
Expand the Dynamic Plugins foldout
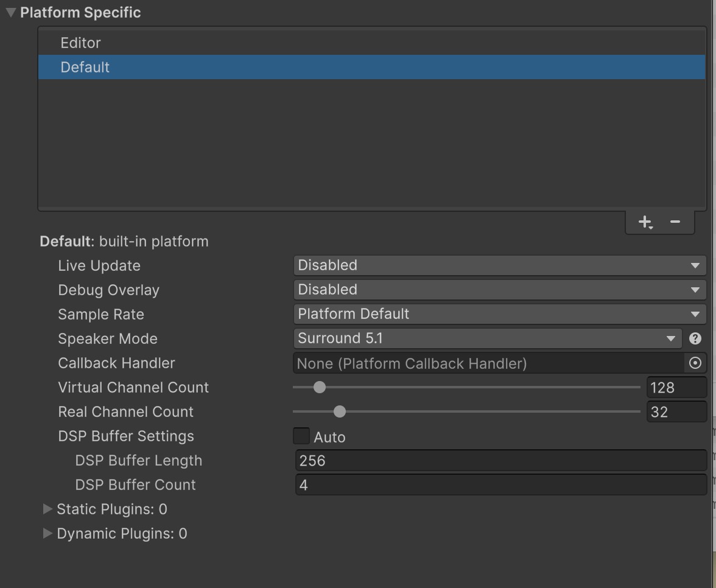[47, 534]
